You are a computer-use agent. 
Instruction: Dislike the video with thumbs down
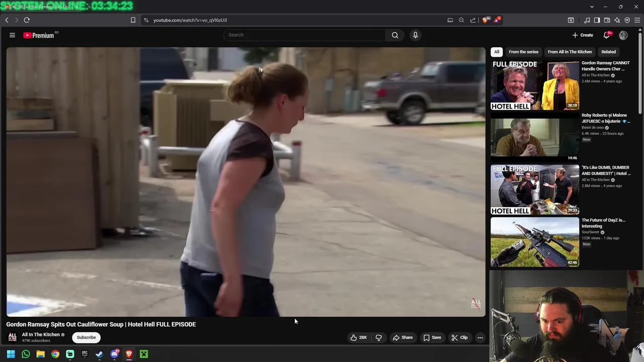point(379,337)
